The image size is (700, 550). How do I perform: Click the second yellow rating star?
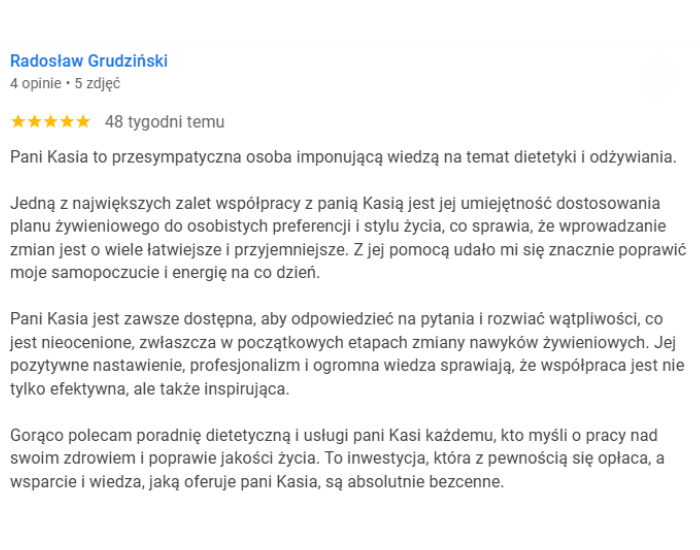(34, 121)
